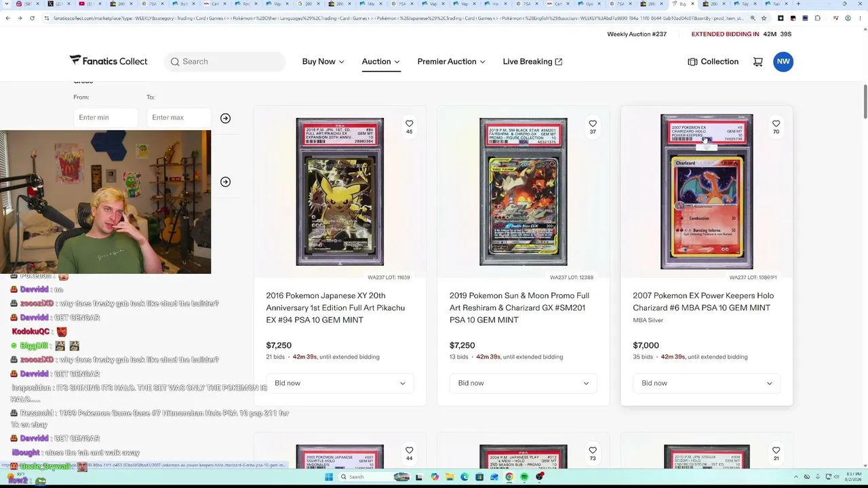Open the Reshiram & Charizard GX card image
Viewport: 868px width, 488px height.
(x=524, y=192)
